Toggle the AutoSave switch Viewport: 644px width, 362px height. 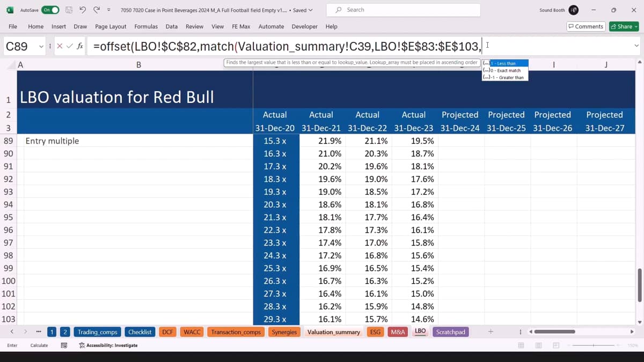[x=50, y=10]
